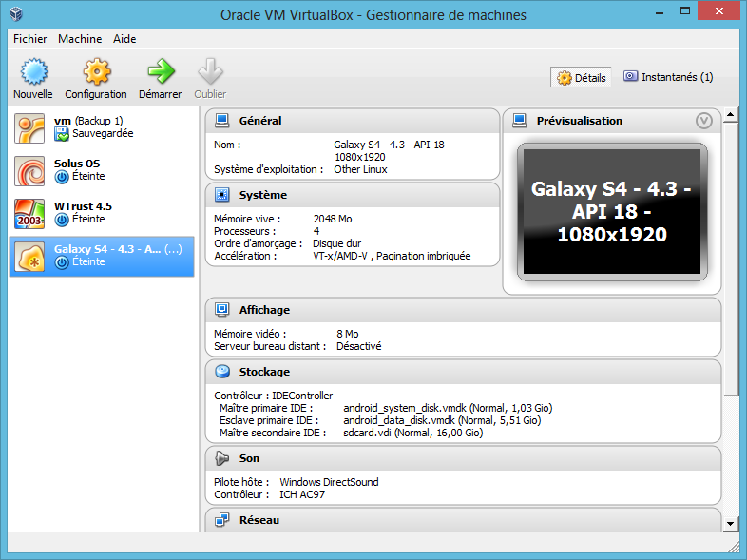Switch to the Détails tab
Viewport: 747px width, 560px height.
[581, 77]
